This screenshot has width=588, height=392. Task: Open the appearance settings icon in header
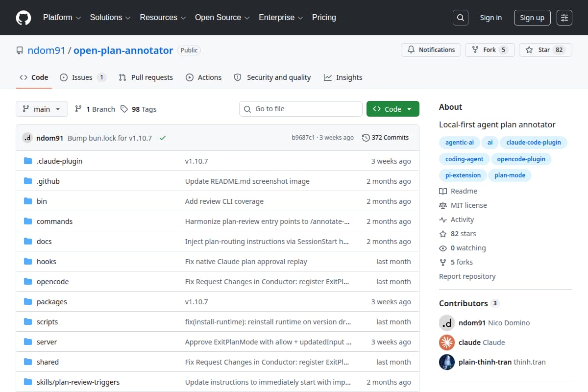(x=564, y=18)
